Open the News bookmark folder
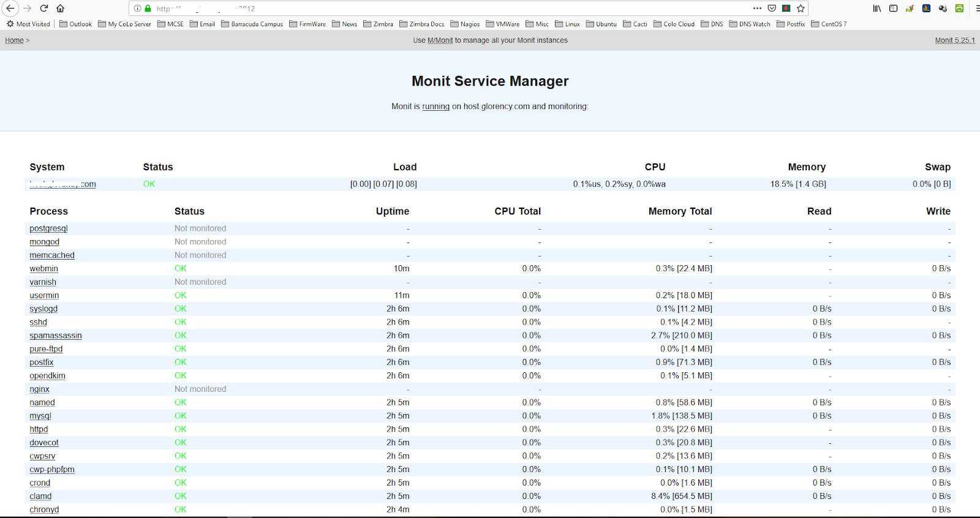980x518 pixels. 344,24
